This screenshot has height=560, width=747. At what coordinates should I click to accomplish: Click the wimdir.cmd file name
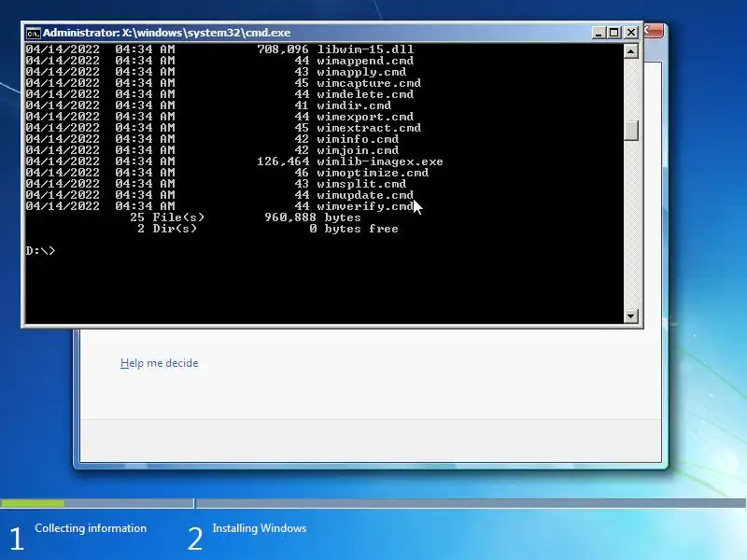click(x=355, y=105)
